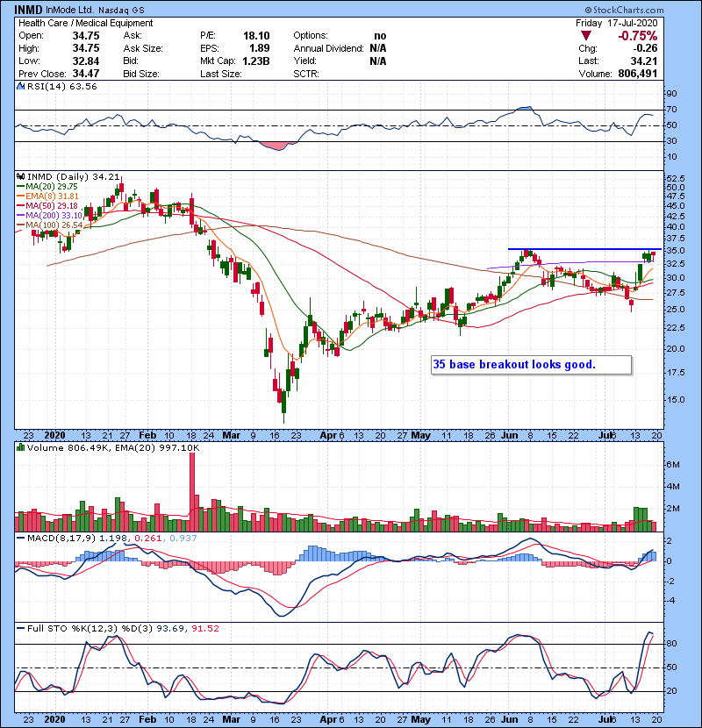Click the Mar label on price date axis

232,436
